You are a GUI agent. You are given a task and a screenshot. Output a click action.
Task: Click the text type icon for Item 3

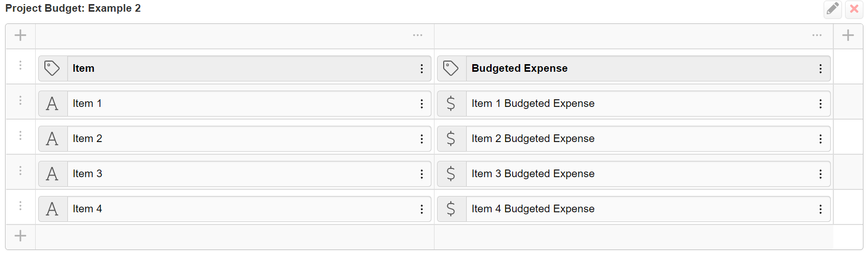point(53,174)
